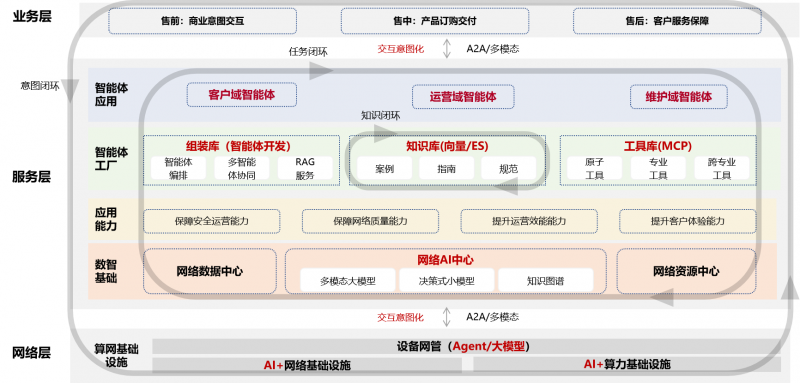Select the 知识图谱 tile
Viewport: 800px width, 383px height.
[546, 280]
